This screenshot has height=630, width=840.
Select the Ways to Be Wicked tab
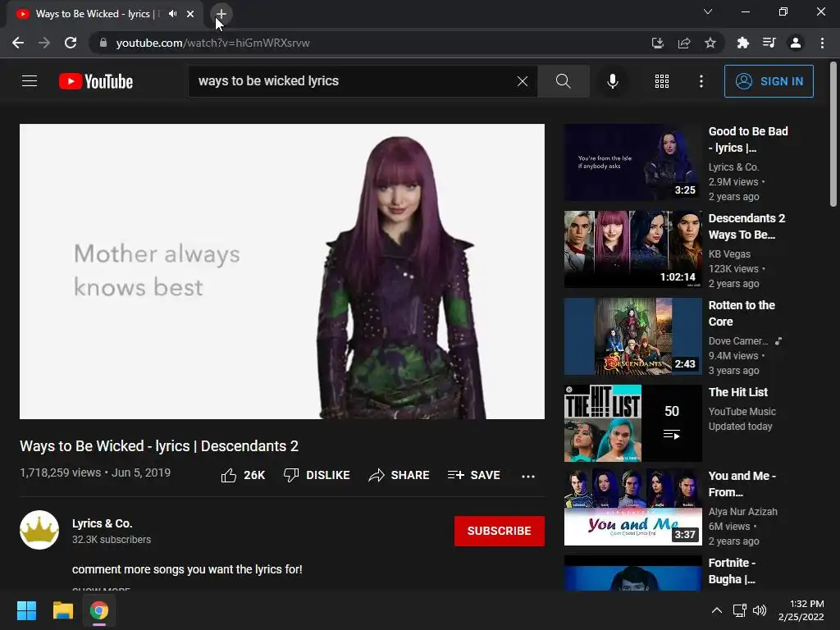tap(105, 14)
